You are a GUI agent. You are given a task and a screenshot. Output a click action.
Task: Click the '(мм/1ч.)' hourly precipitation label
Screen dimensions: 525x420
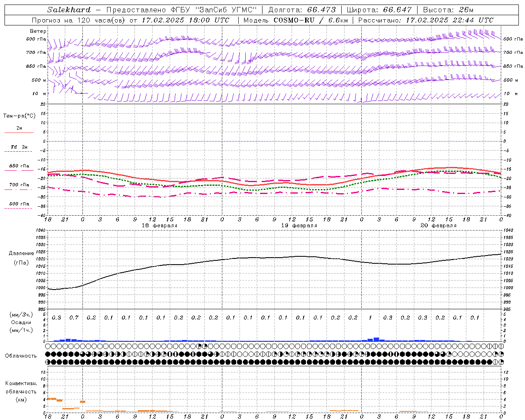point(21,330)
